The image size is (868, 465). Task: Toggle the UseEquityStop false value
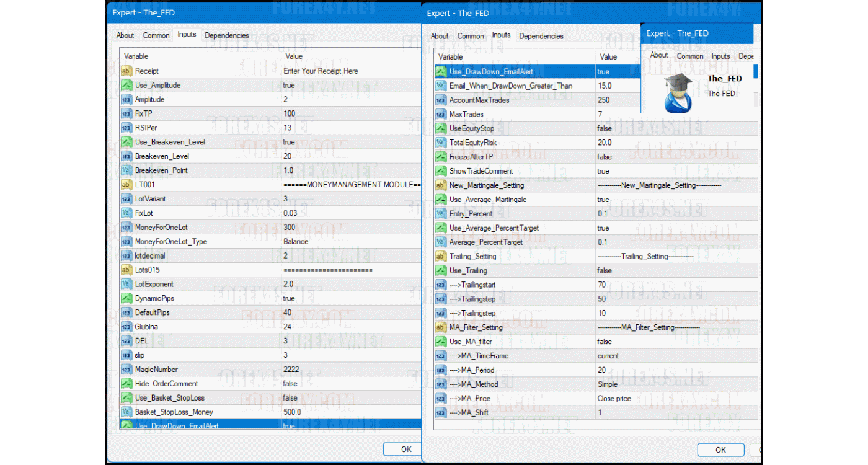[x=604, y=129]
